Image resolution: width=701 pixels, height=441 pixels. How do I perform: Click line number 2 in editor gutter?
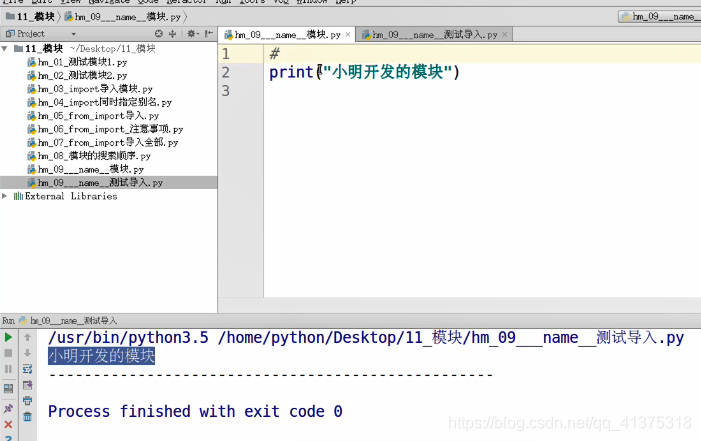226,72
